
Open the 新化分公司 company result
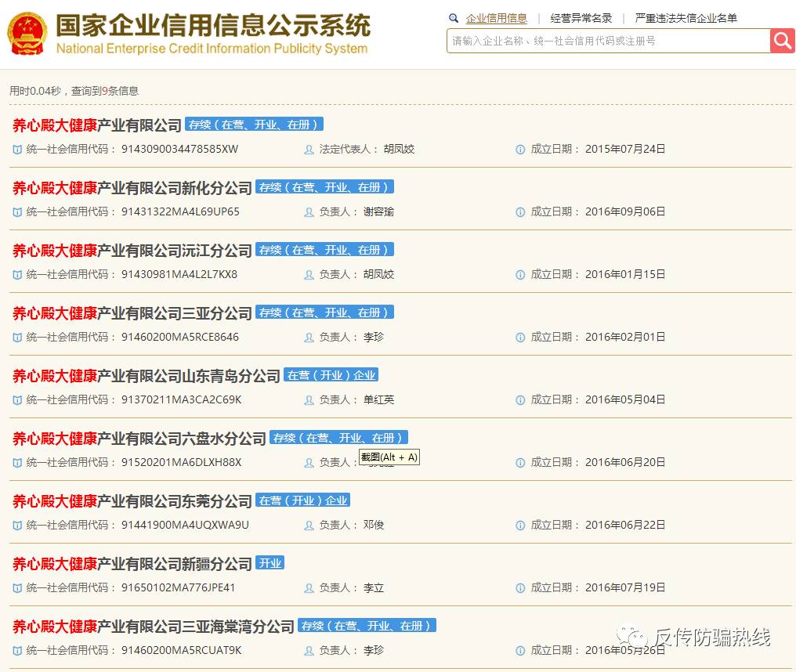pyautogui.click(x=132, y=188)
